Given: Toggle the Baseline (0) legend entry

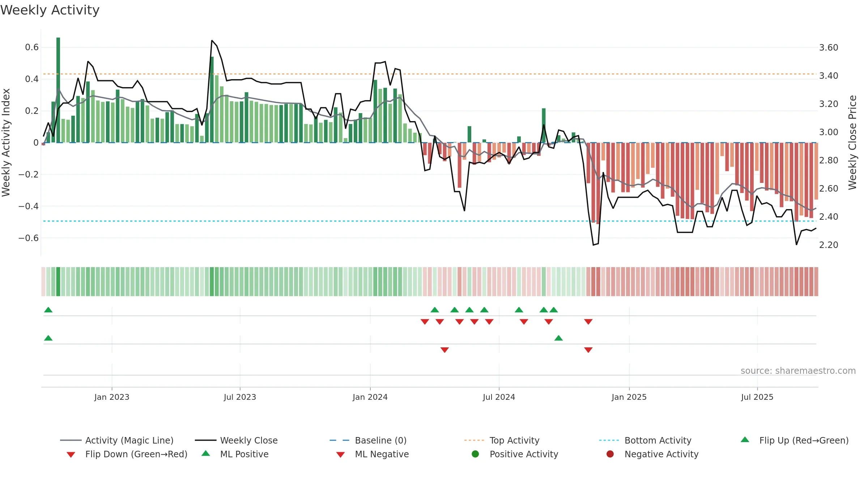Looking at the screenshot, I should [368, 440].
